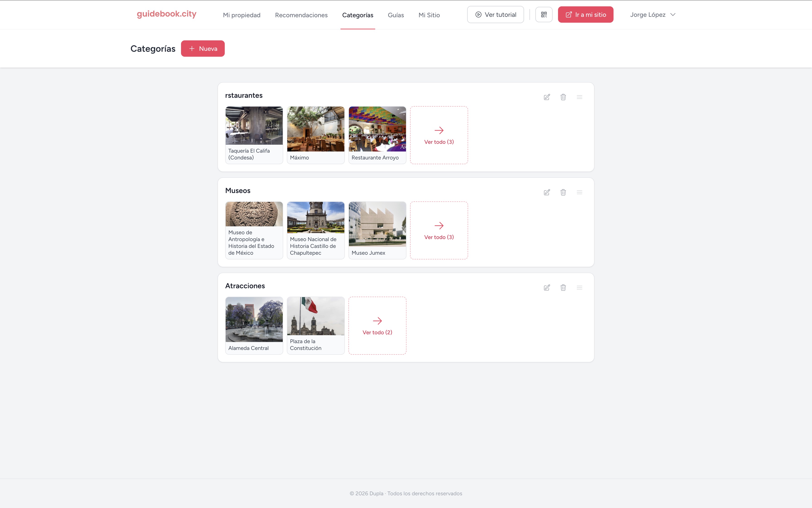812x508 pixels.
Task: Click Ver todo (3) in rstaurantes
Action: (x=439, y=135)
